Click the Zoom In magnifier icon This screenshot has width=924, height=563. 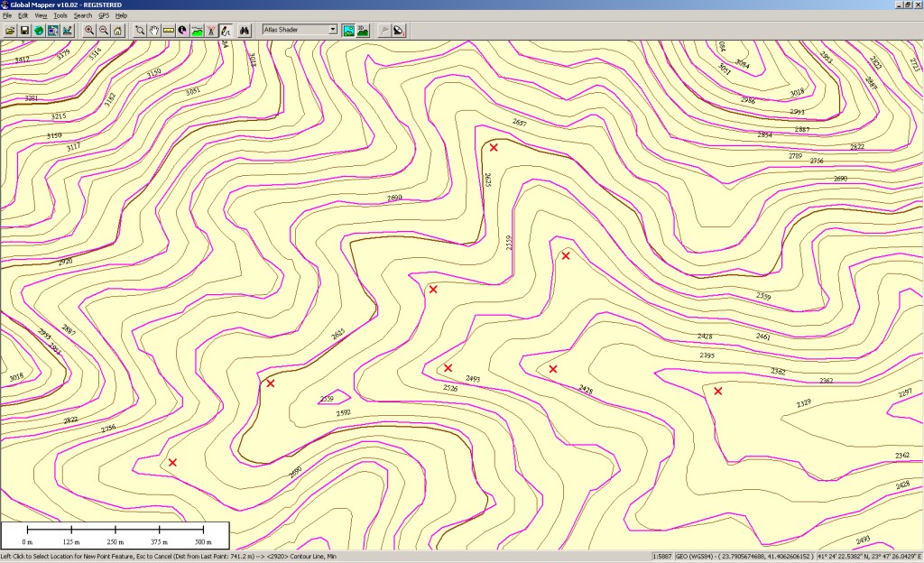point(89,30)
